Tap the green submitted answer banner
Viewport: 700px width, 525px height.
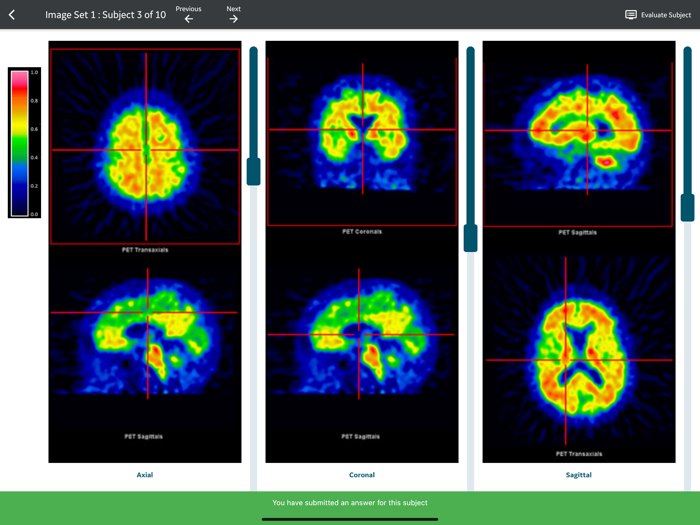click(350, 503)
